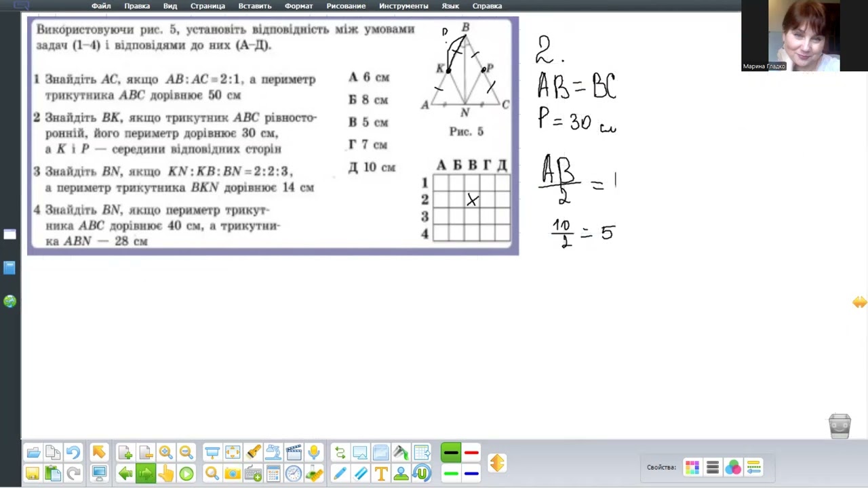Click the table export icon
This screenshot has width=868, height=488.
click(421, 452)
